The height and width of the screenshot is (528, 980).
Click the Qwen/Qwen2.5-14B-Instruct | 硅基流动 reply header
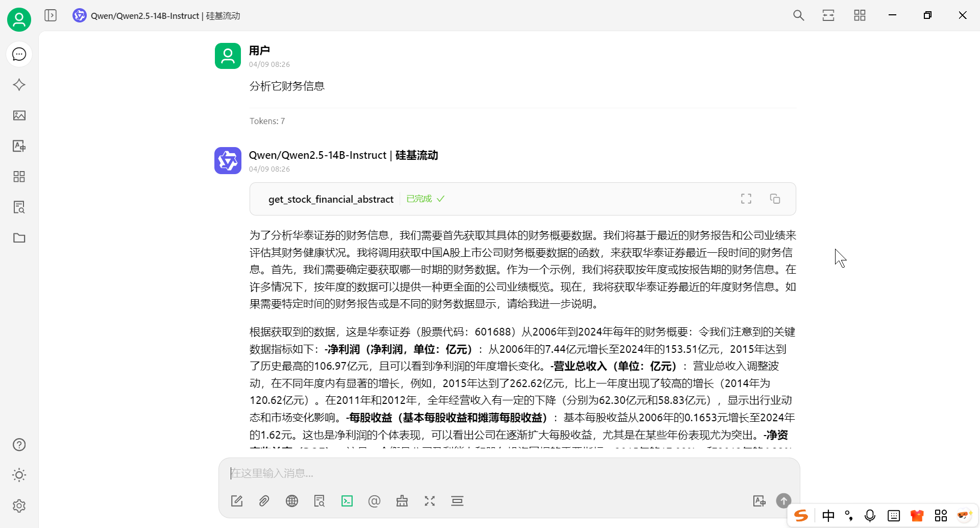click(344, 155)
